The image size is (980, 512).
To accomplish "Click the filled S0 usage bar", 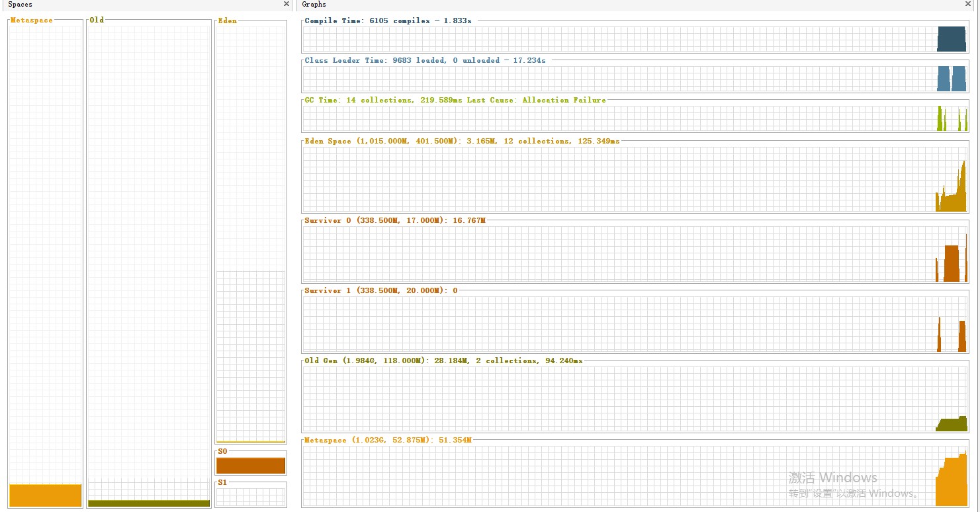I will point(251,466).
